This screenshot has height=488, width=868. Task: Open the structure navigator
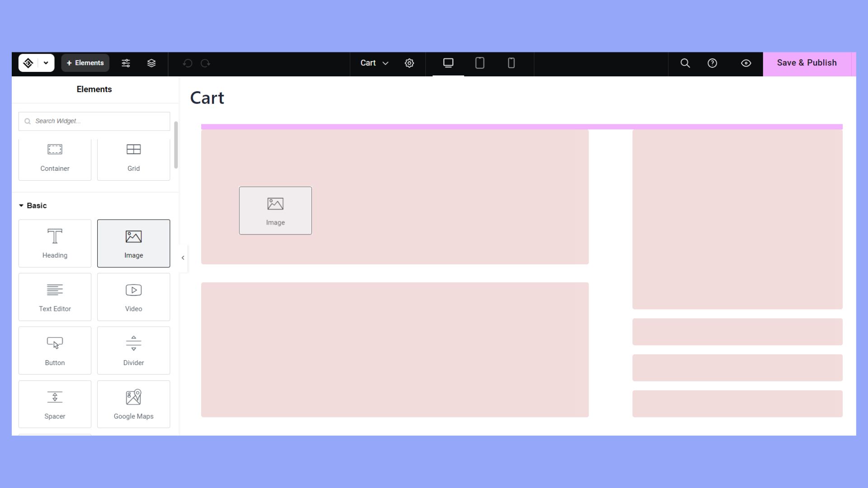point(151,63)
